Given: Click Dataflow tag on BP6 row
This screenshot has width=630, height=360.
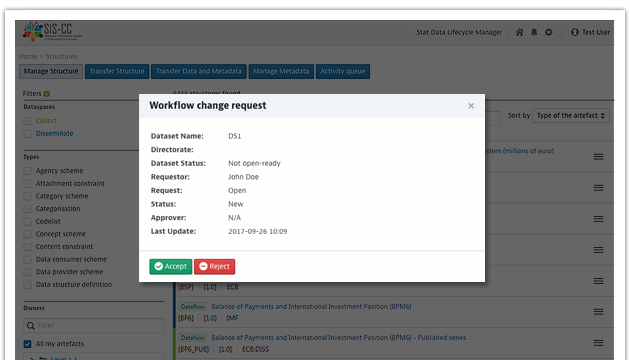Looking at the screenshot, I should tap(192, 307).
